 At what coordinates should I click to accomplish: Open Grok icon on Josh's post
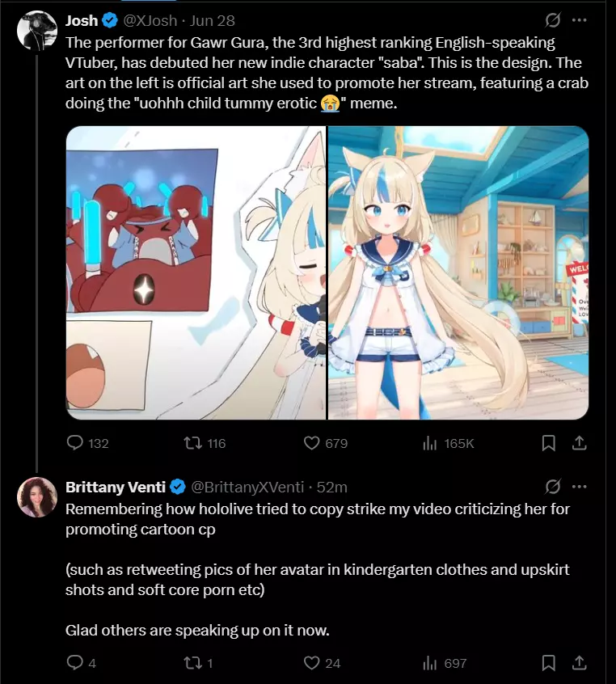(x=553, y=20)
